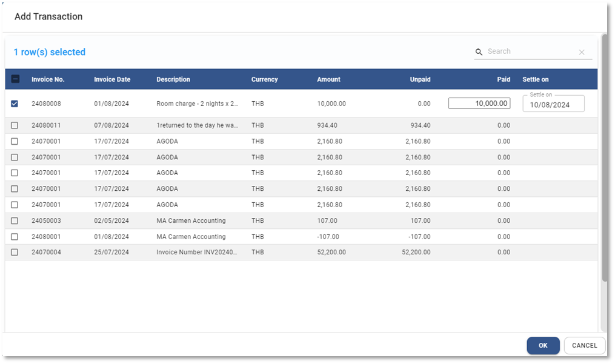Select the Invoice Number INV20240... row description
Screen dimensions: 615x364
(x=196, y=252)
